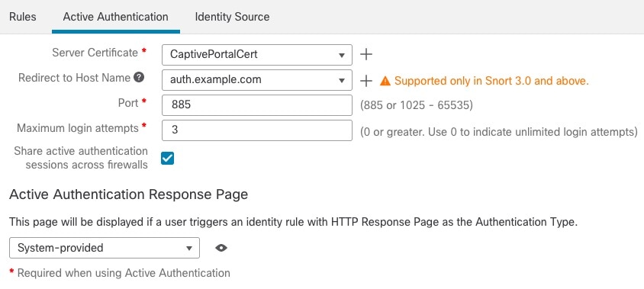Image resolution: width=644 pixels, height=289 pixels.
Task: Switch to the Identity Source tab
Action: click(232, 17)
